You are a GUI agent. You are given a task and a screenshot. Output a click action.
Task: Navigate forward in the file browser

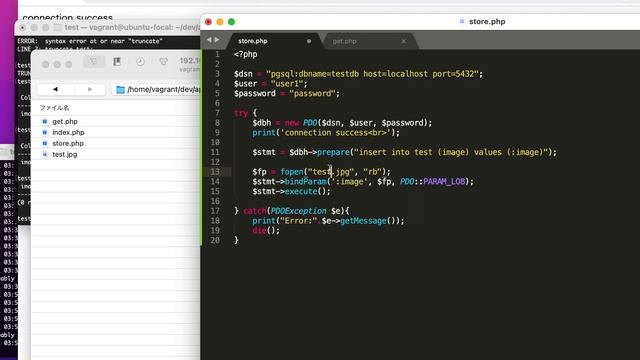point(90,89)
